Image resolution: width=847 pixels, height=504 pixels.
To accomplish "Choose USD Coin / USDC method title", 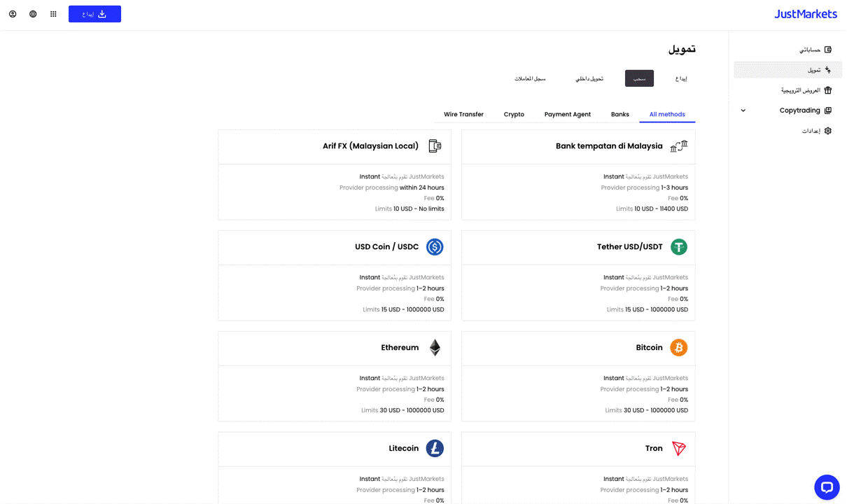I will [387, 247].
